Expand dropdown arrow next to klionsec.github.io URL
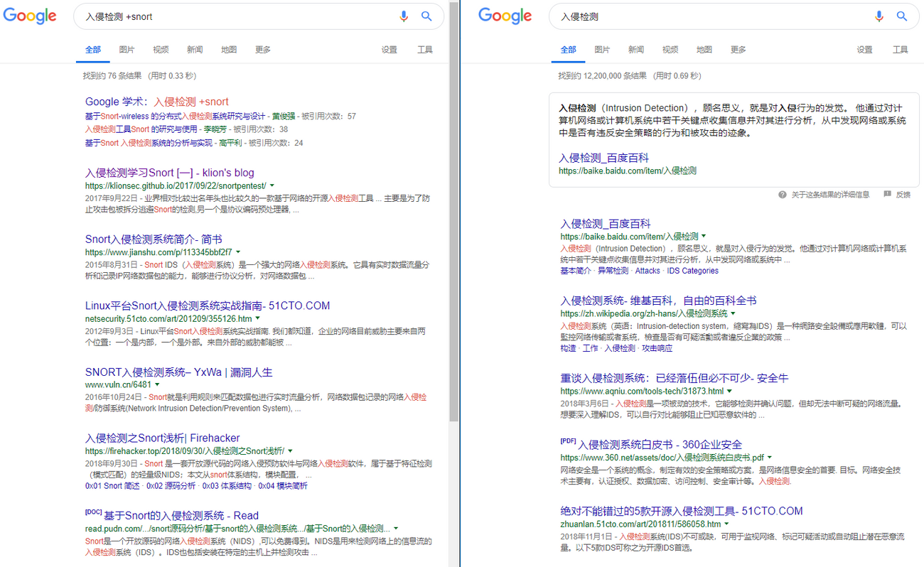 point(272,185)
